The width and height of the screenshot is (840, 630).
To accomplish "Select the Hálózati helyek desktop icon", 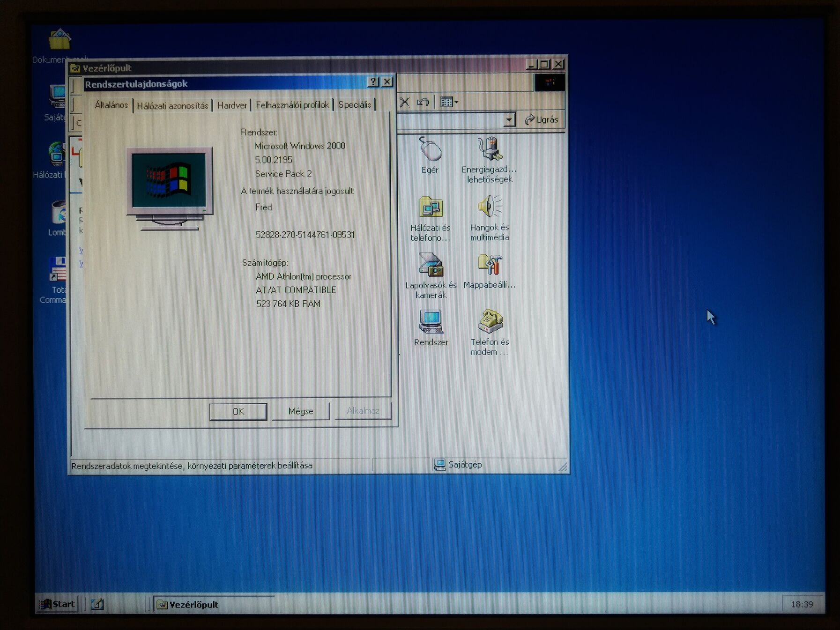I will [x=51, y=160].
